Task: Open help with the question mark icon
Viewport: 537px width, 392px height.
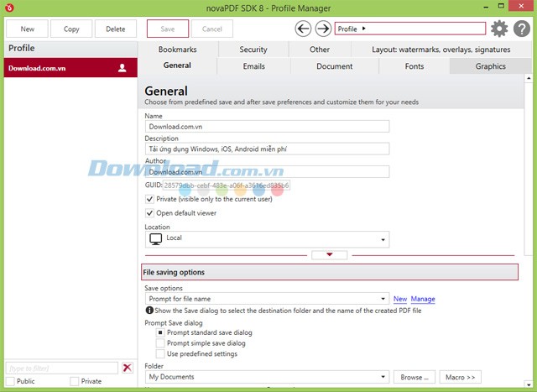Action: click(x=521, y=29)
